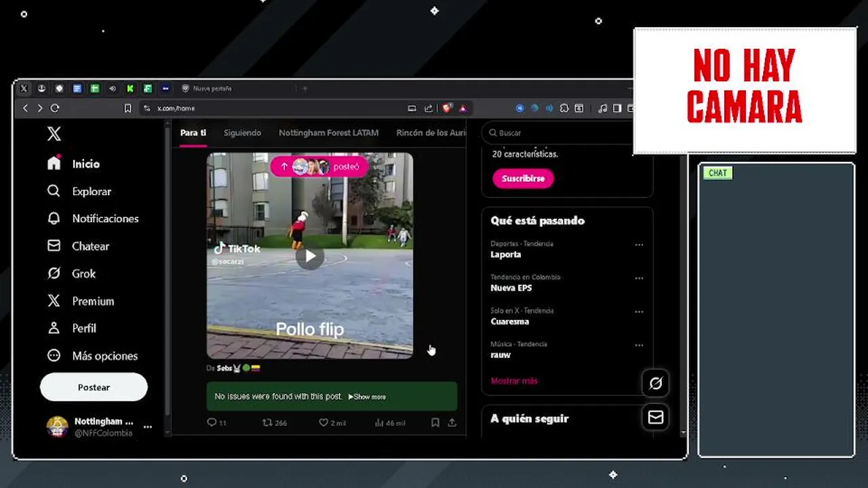Expand Show more on post note

(x=367, y=397)
